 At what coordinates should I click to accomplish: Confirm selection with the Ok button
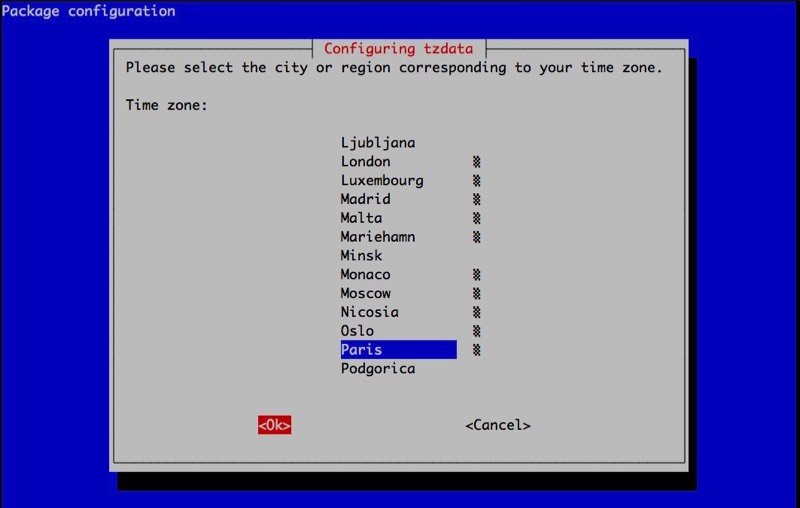pyautogui.click(x=274, y=425)
